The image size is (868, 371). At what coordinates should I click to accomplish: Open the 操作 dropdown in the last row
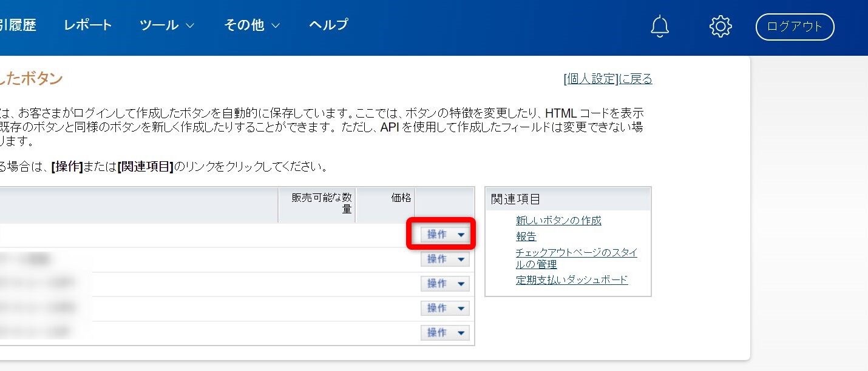(445, 333)
